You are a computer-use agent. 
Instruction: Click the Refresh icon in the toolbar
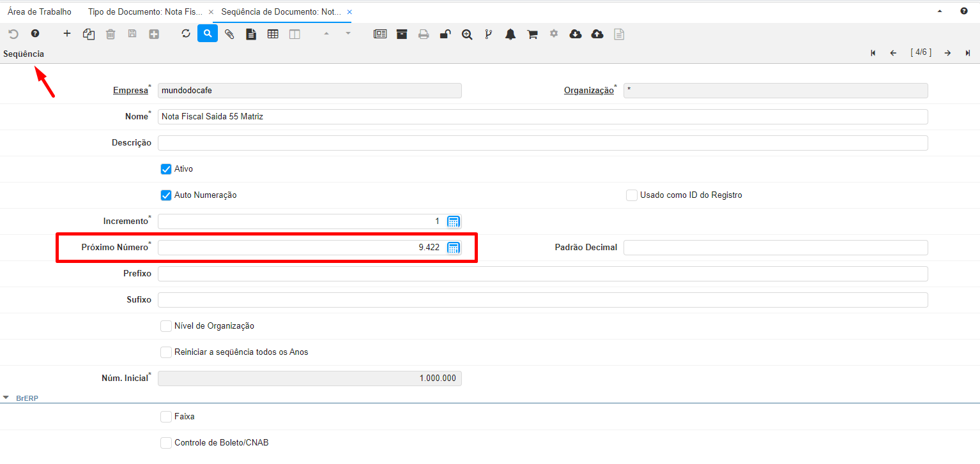tap(186, 34)
